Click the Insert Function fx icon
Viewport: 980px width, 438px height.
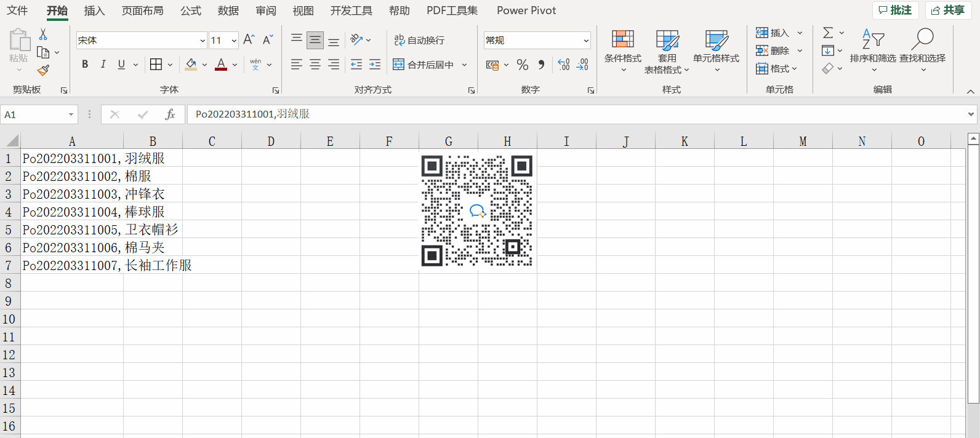[x=170, y=114]
